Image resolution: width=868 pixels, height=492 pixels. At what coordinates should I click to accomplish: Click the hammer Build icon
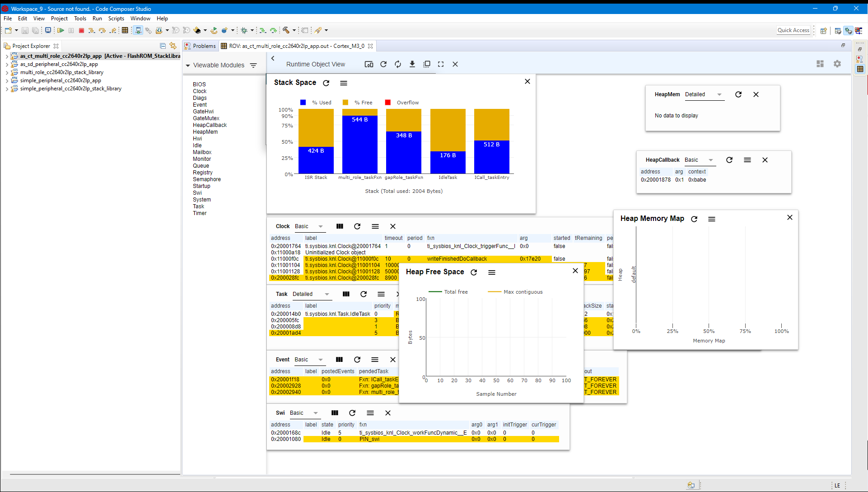point(286,30)
